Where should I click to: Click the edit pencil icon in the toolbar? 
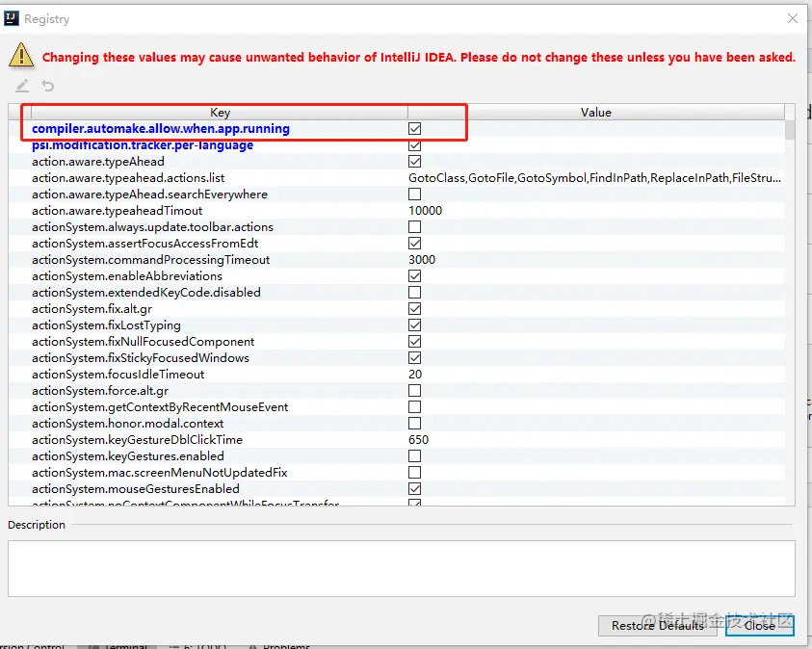coord(22,86)
